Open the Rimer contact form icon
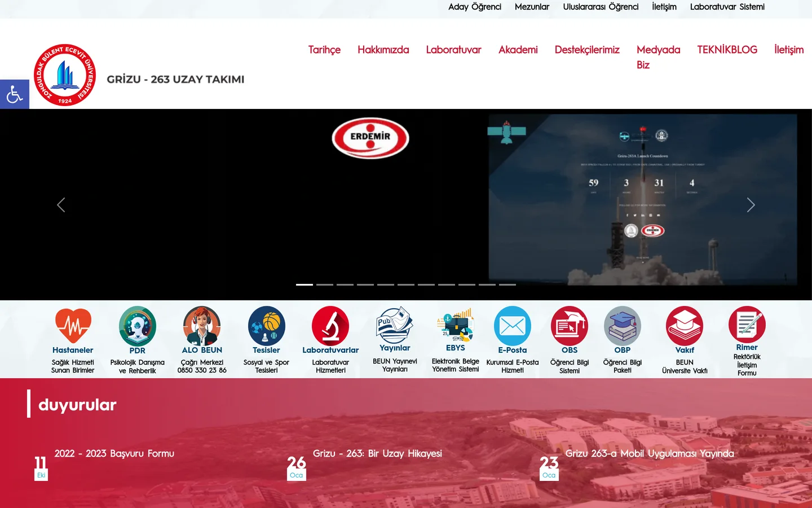Viewport: 812px width, 508px height. coord(747,325)
